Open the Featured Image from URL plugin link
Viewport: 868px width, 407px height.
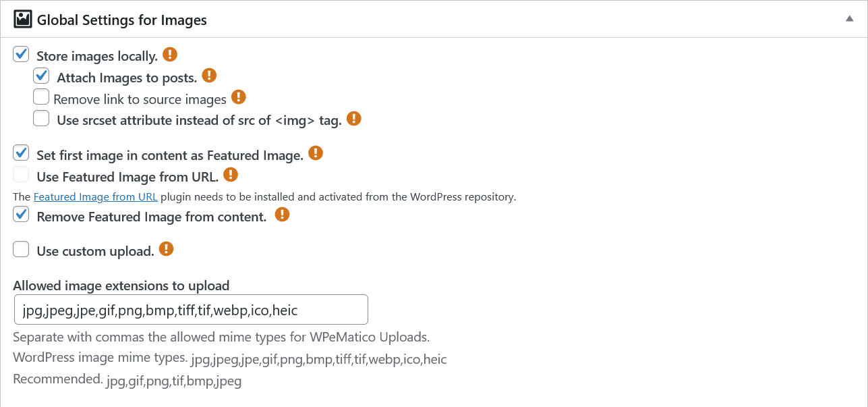pyautogui.click(x=96, y=197)
